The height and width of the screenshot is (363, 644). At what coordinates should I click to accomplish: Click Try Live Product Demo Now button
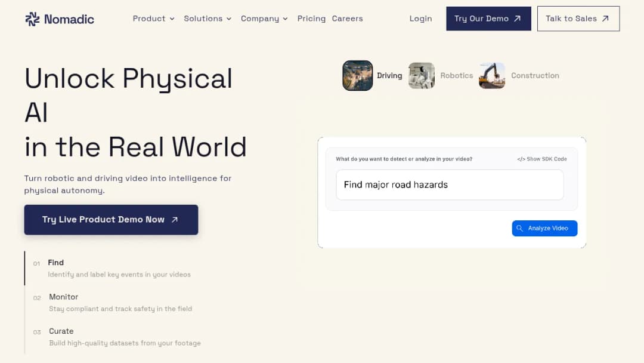tap(111, 220)
